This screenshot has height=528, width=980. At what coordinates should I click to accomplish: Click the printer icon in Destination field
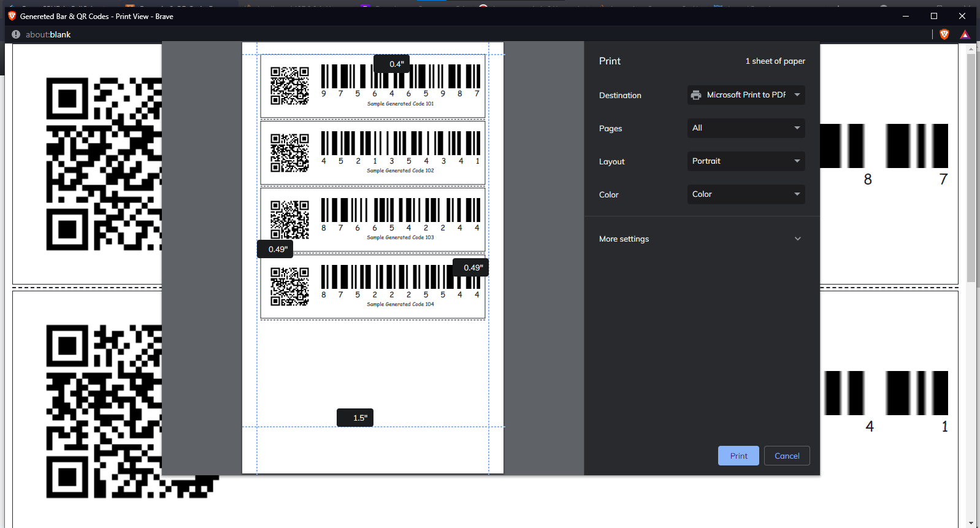696,95
